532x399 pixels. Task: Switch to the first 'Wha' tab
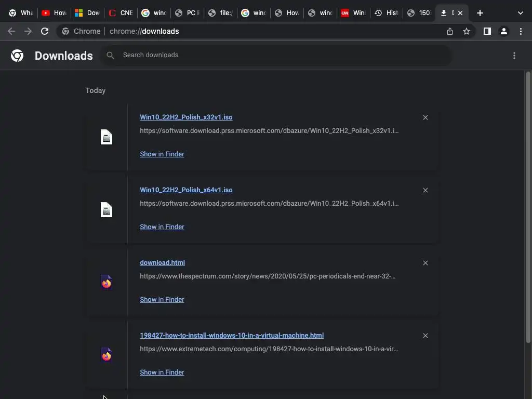(21, 13)
